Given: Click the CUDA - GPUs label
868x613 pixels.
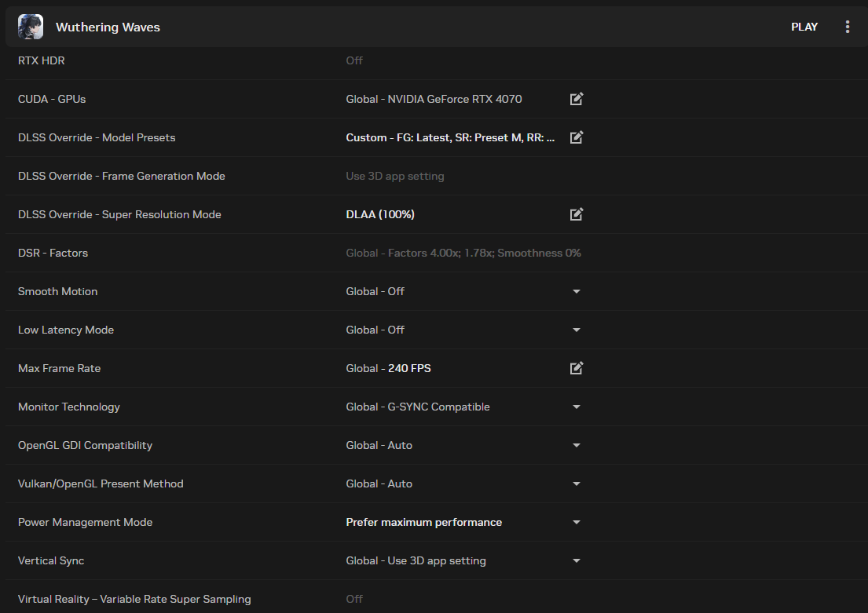Looking at the screenshot, I should (52, 99).
